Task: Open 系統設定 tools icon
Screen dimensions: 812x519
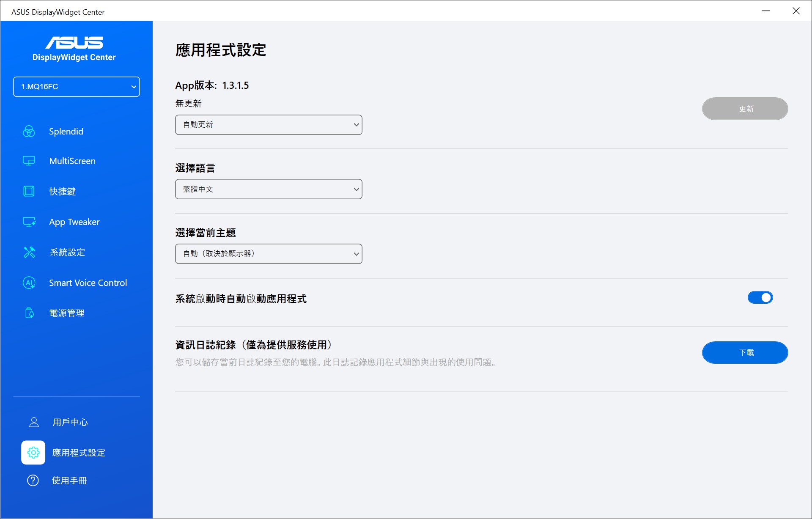Action: [29, 253]
